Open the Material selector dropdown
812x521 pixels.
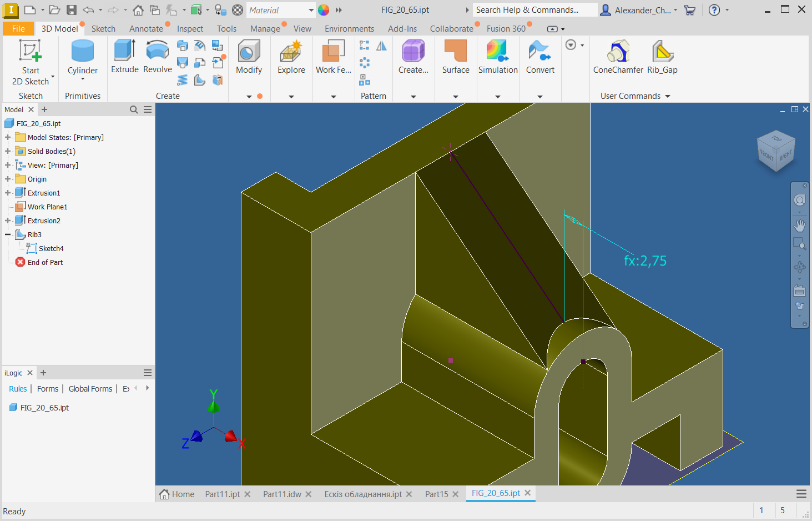coord(311,9)
